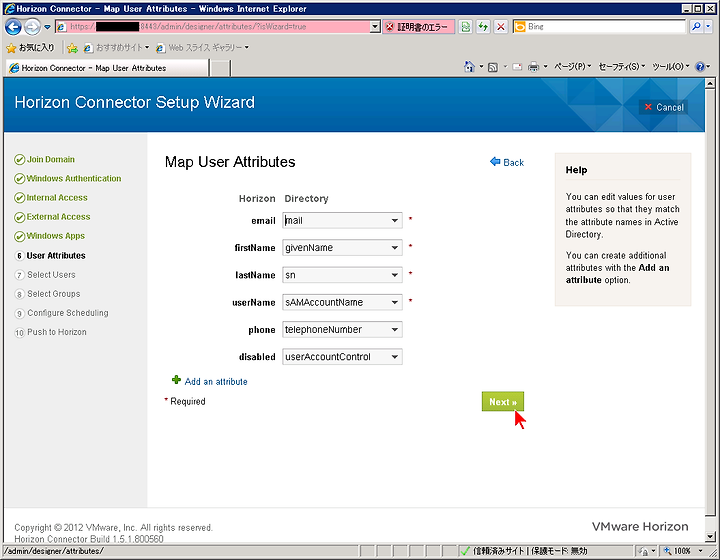
Task: Open the disabled attribute dropdown
Action: point(342,357)
